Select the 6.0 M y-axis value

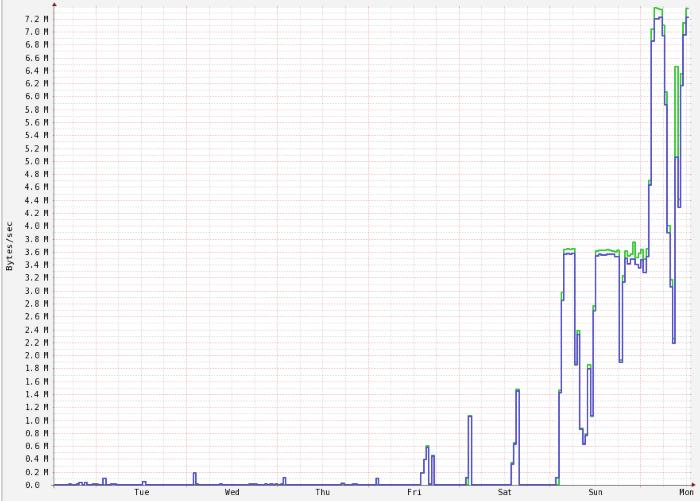click(x=35, y=97)
